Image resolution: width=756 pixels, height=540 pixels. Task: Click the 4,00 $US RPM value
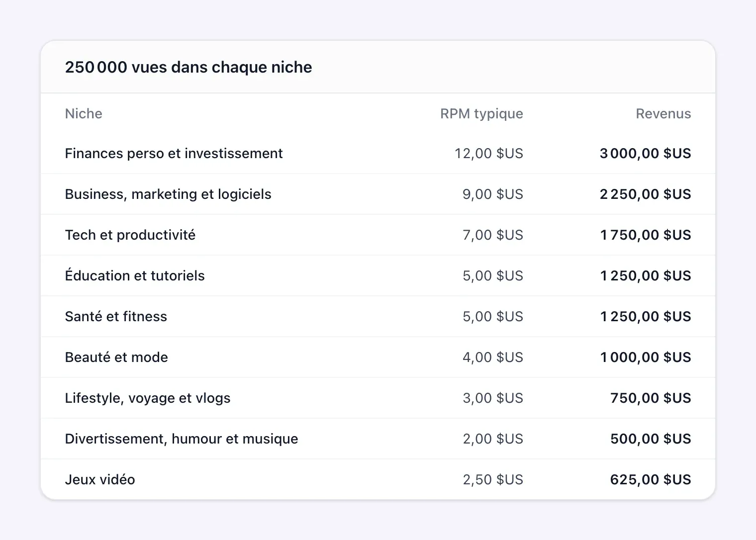point(493,357)
